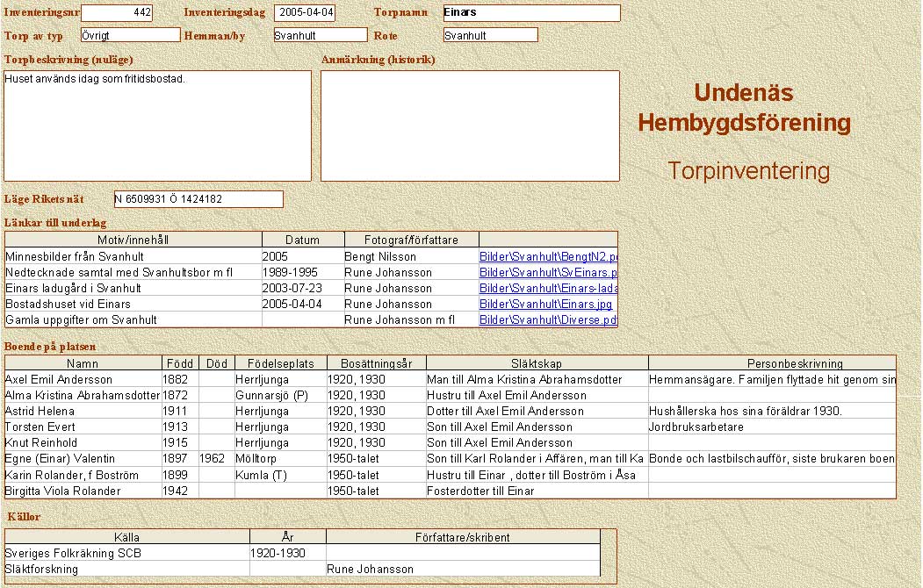
Task: Open the Einars-lada picture link
Action: tap(548, 289)
